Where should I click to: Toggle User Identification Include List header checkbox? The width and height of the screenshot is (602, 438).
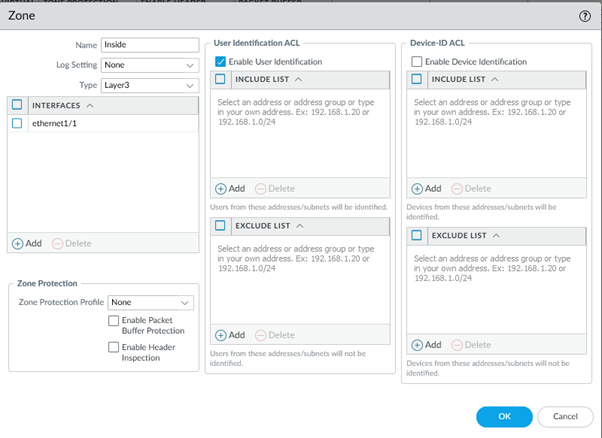coord(220,79)
